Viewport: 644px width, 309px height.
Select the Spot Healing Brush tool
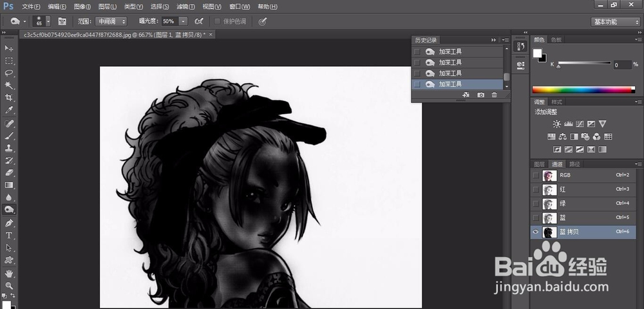[x=8, y=123]
